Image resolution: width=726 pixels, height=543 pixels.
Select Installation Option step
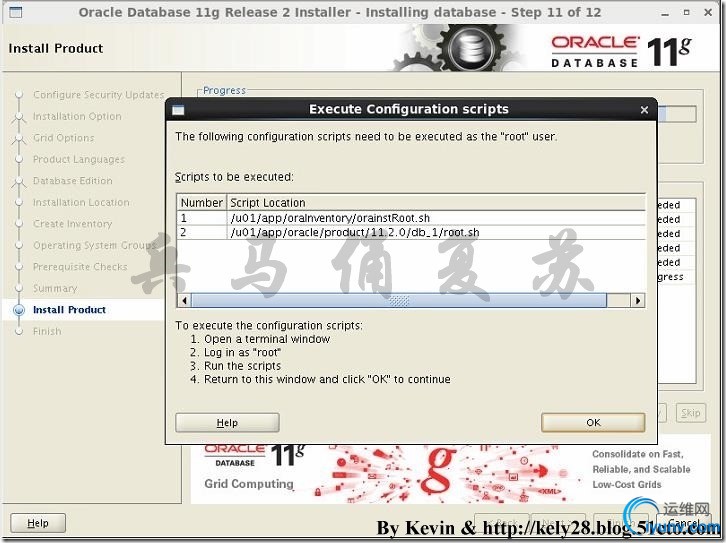point(77,116)
